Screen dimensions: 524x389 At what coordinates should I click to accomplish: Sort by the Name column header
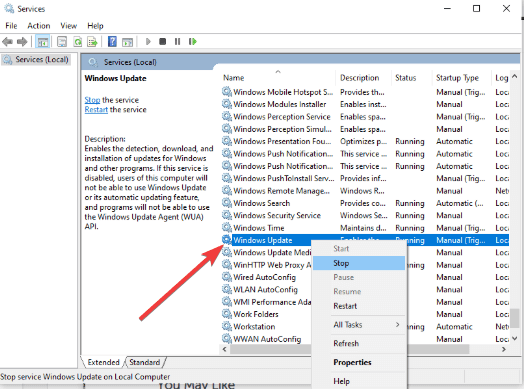click(278, 78)
